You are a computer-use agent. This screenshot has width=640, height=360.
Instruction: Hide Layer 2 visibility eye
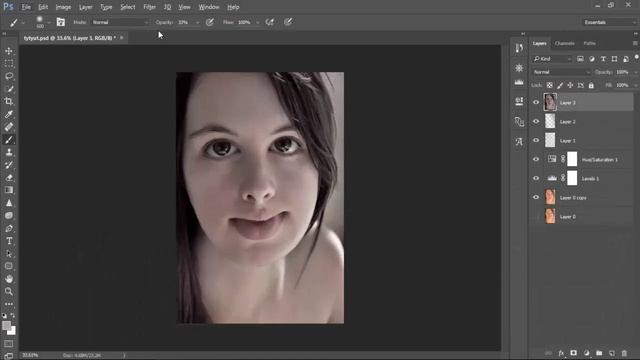click(536, 121)
